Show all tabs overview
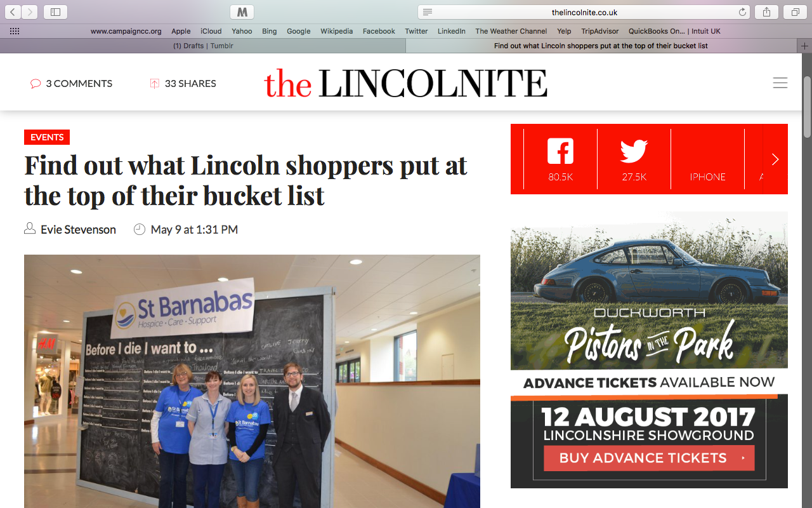 (x=795, y=12)
